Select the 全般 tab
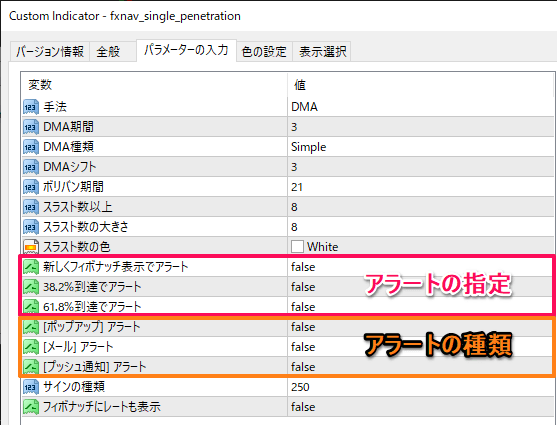557x425 pixels. pos(108,52)
